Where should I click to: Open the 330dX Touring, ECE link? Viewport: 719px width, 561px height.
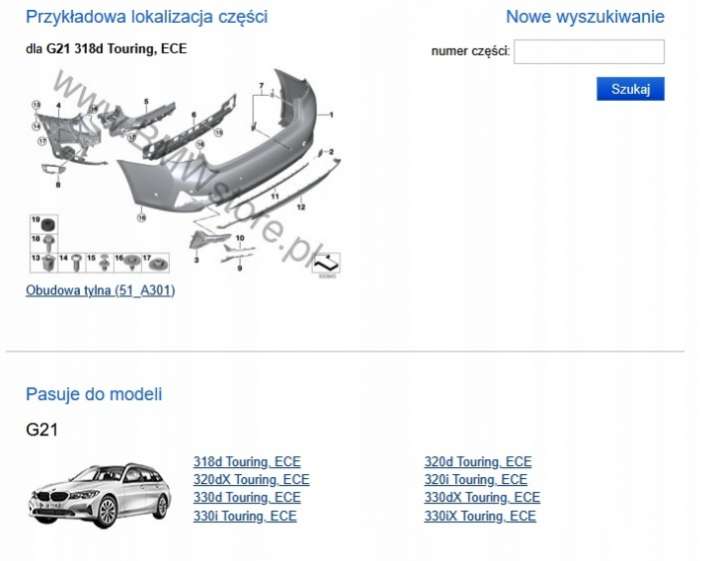482,497
